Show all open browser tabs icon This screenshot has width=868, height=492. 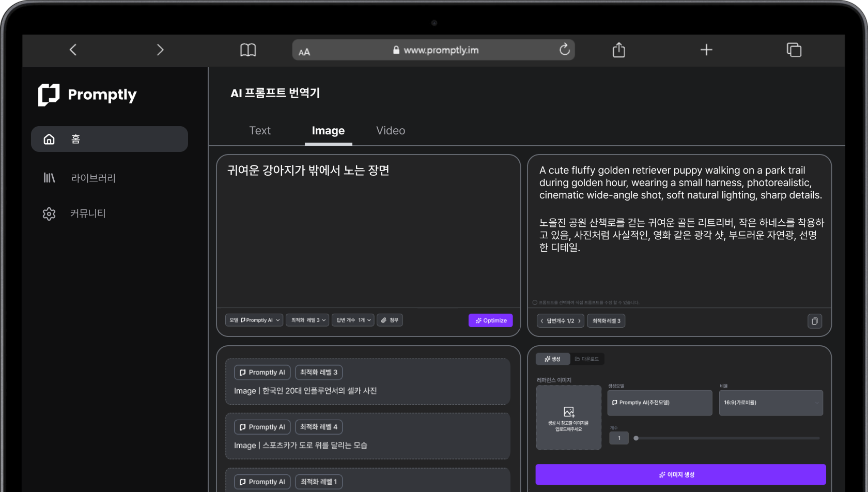[x=794, y=50]
